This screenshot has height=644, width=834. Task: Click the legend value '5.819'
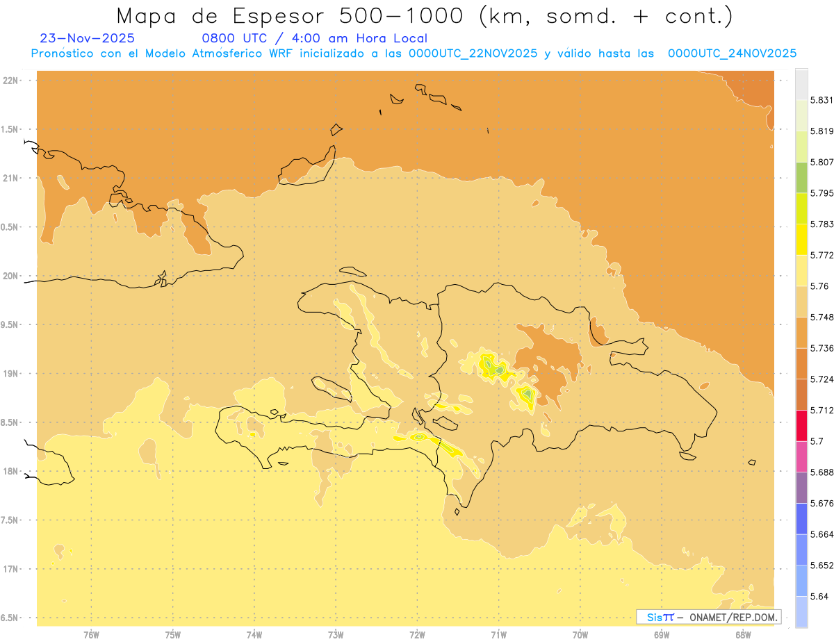click(x=821, y=131)
